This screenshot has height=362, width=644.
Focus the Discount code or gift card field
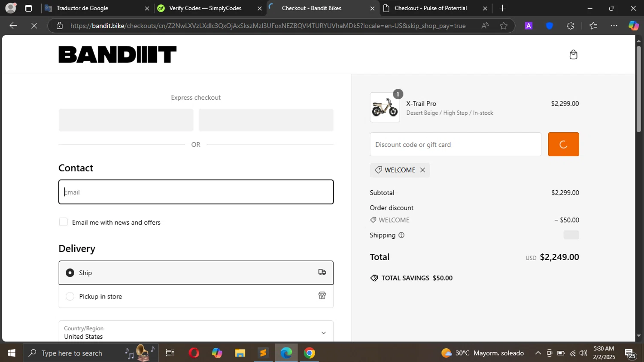coord(456,144)
